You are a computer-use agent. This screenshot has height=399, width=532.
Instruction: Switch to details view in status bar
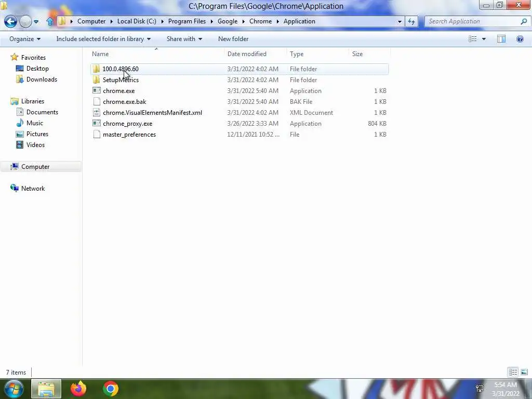[x=513, y=372]
